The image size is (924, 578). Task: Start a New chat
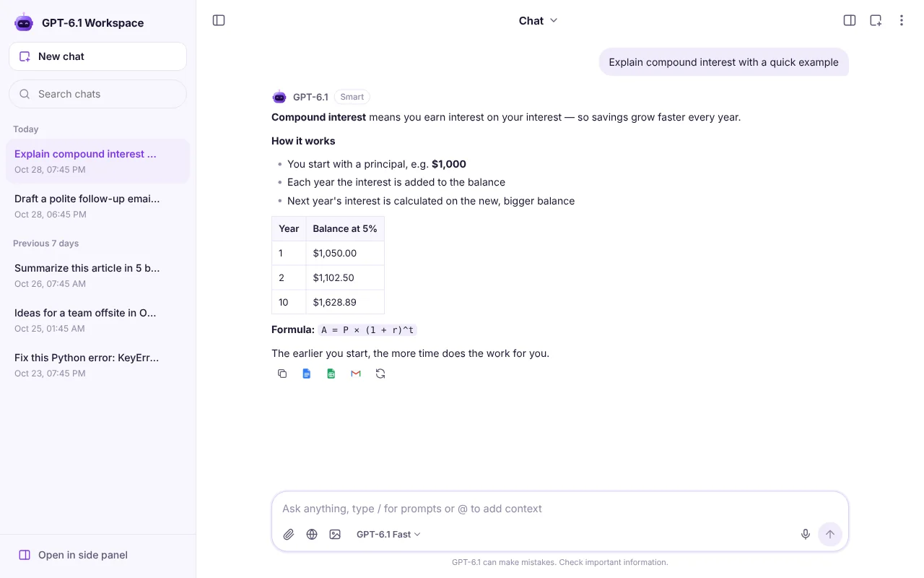click(97, 56)
